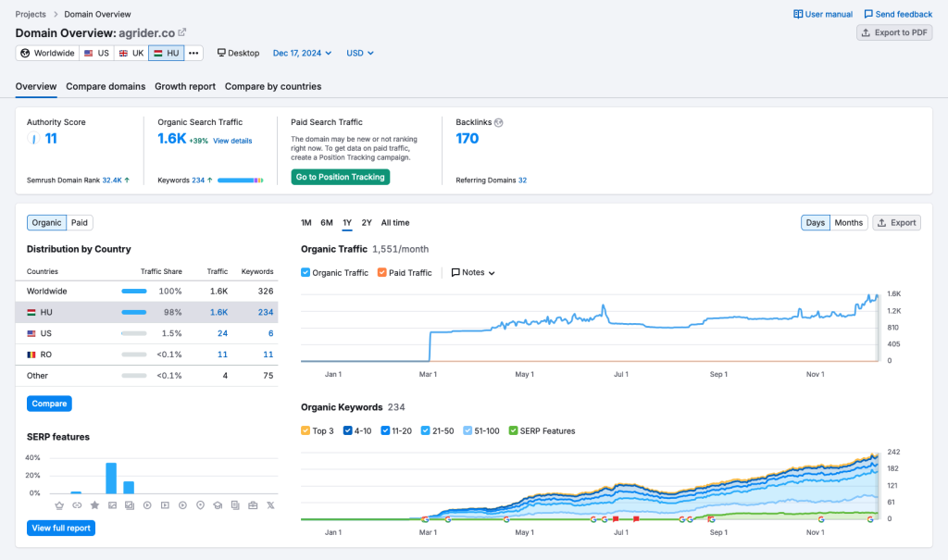The width and height of the screenshot is (948, 560).
Task: Click the featured snippet crown icon
Action: pyautogui.click(x=59, y=505)
